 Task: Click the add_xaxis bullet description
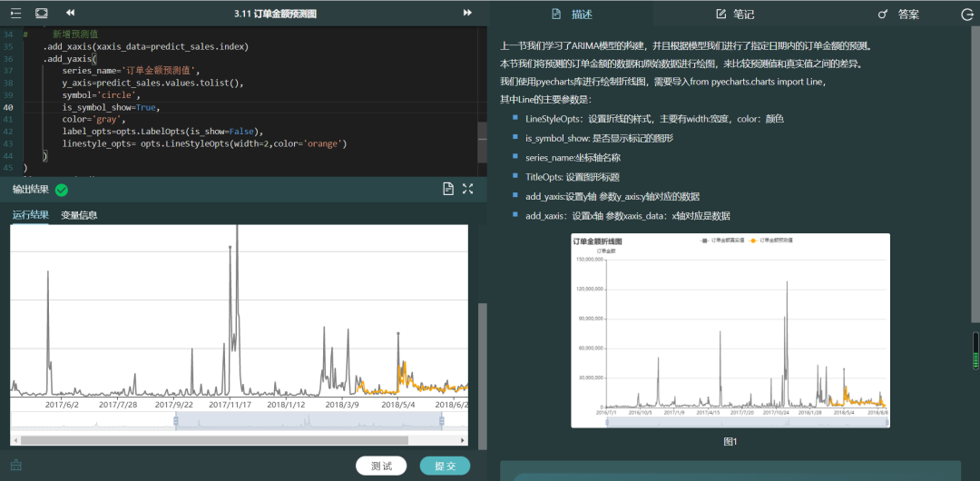(x=628, y=216)
